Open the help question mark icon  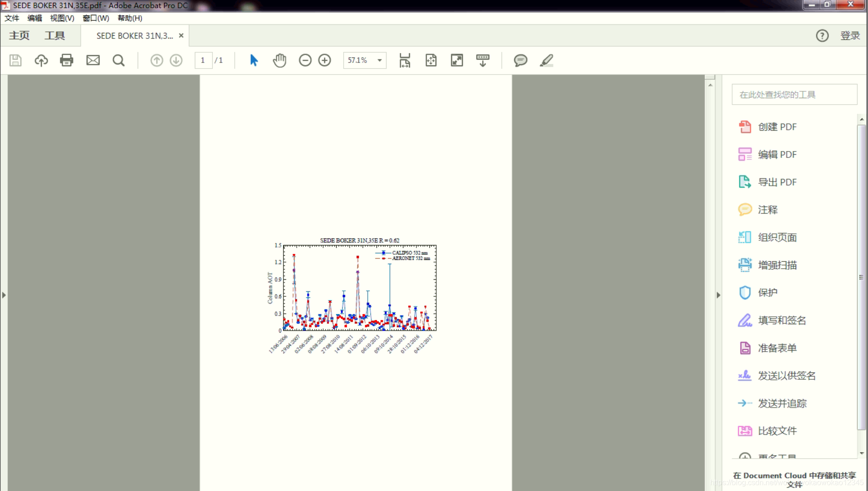coord(822,36)
